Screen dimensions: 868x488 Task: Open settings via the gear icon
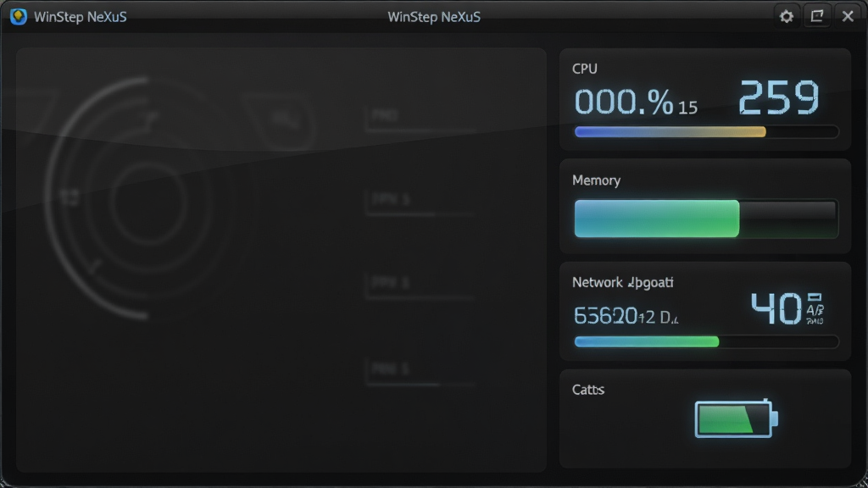click(786, 17)
